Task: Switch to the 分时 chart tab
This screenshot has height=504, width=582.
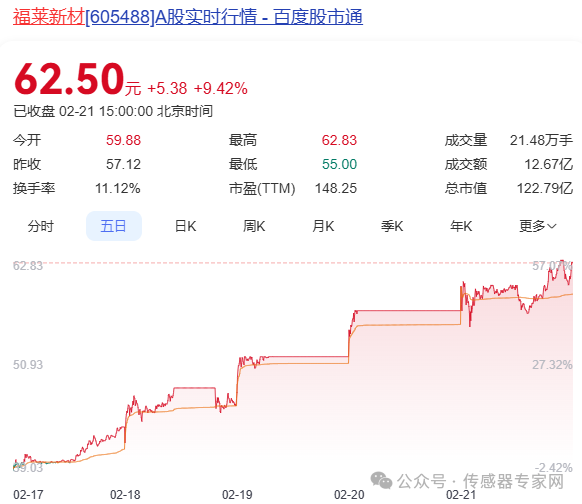Action: (41, 226)
